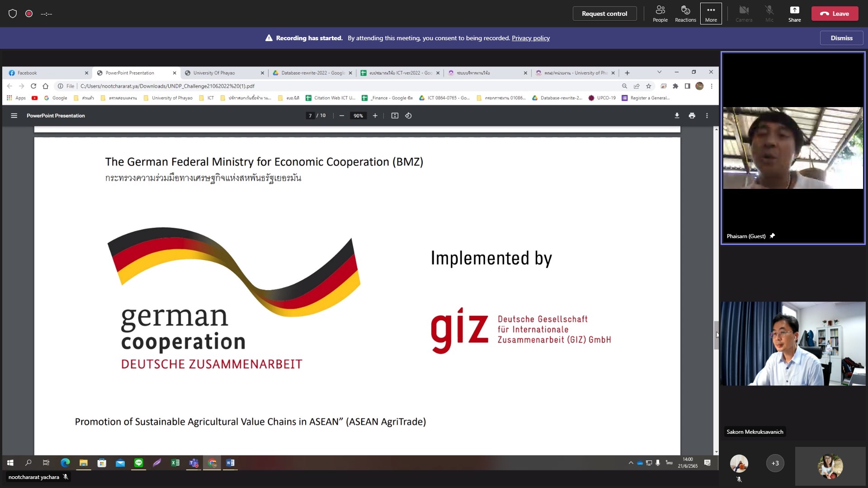Open the Privacy policy link
The image size is (868, 488).
pyautogui.click(x=530, y=38)
